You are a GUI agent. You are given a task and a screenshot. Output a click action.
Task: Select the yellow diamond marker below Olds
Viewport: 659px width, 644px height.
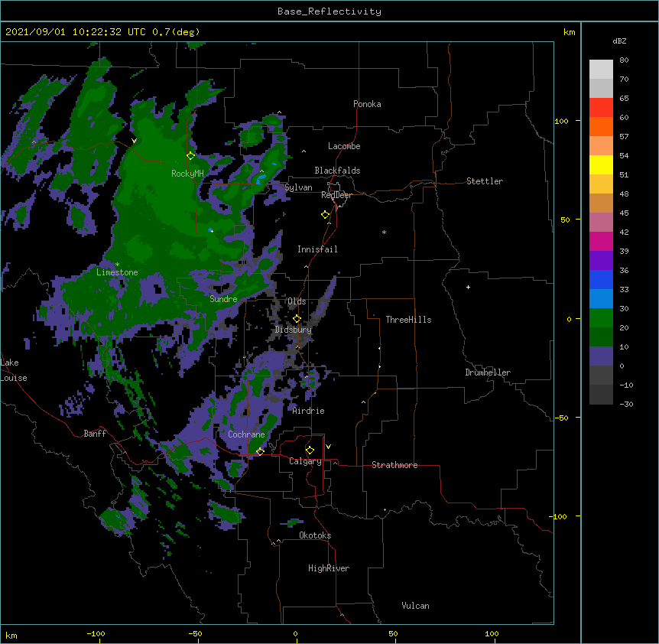[x=297, y=318]
